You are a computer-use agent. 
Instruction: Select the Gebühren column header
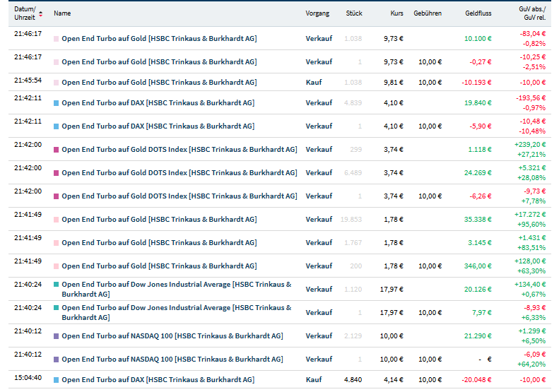(x=428, y=13)
